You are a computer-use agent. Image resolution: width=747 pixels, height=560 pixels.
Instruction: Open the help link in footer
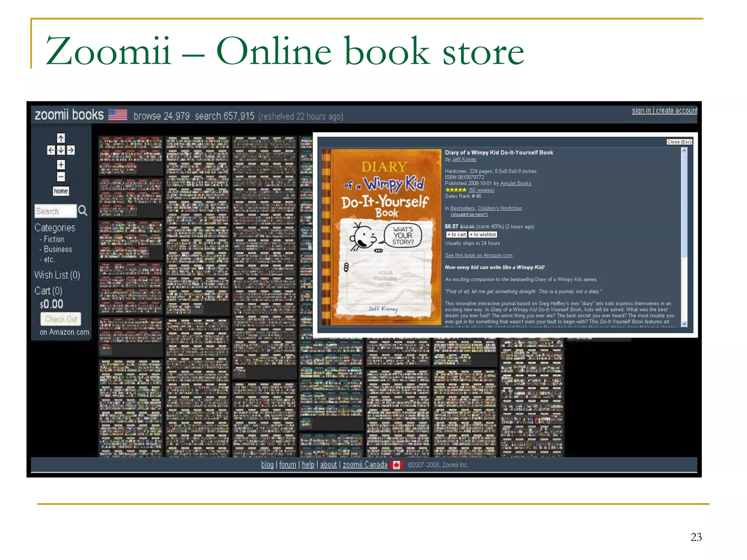tap(308, 465)
